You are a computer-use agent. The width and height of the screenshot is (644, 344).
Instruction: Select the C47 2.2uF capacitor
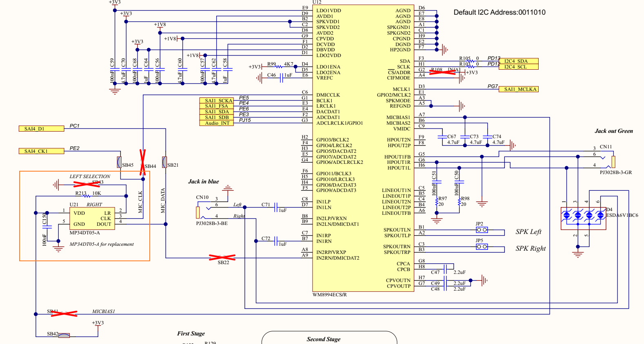[x=446, y=269]
